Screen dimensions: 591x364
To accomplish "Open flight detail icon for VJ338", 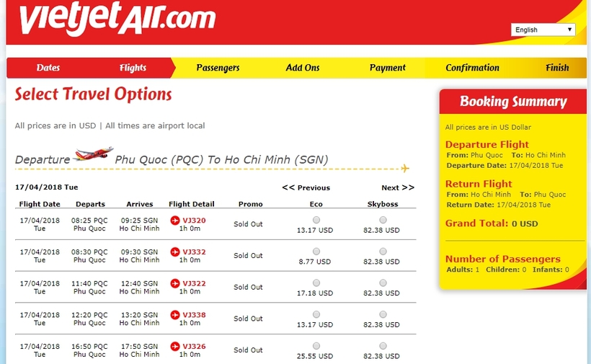I will pos(175,315).
